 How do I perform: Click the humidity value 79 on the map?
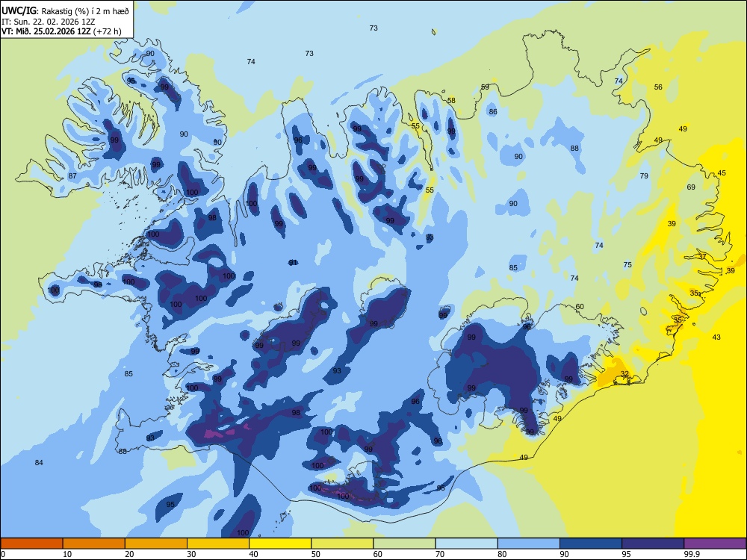click(x=644, y=175)
